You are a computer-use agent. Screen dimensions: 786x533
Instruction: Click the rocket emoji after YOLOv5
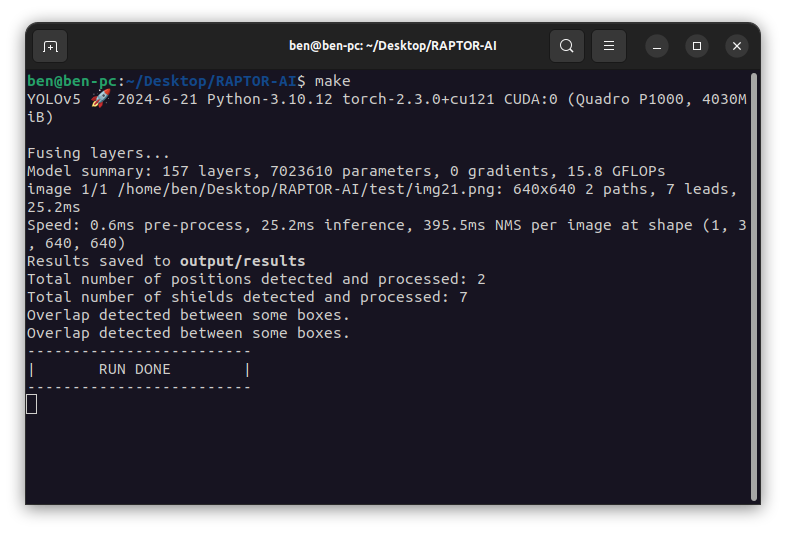click(100, 99)
